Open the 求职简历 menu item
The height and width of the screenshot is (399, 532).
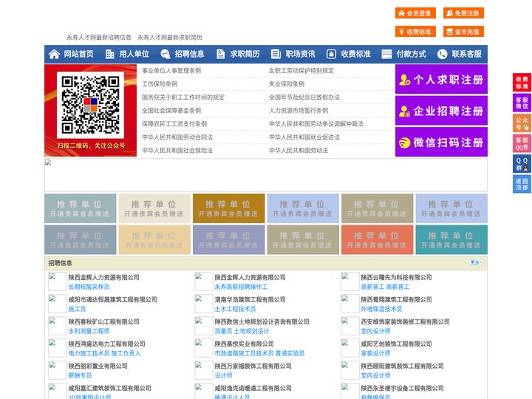(245, 54)
